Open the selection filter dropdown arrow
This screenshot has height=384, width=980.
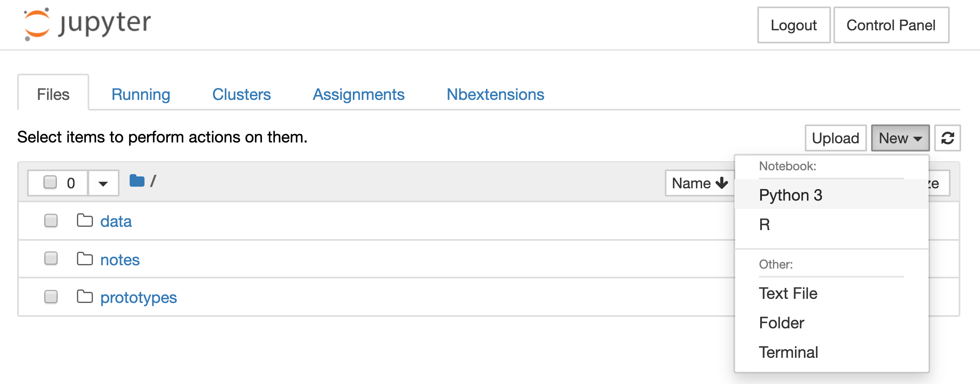coord(103,183)
